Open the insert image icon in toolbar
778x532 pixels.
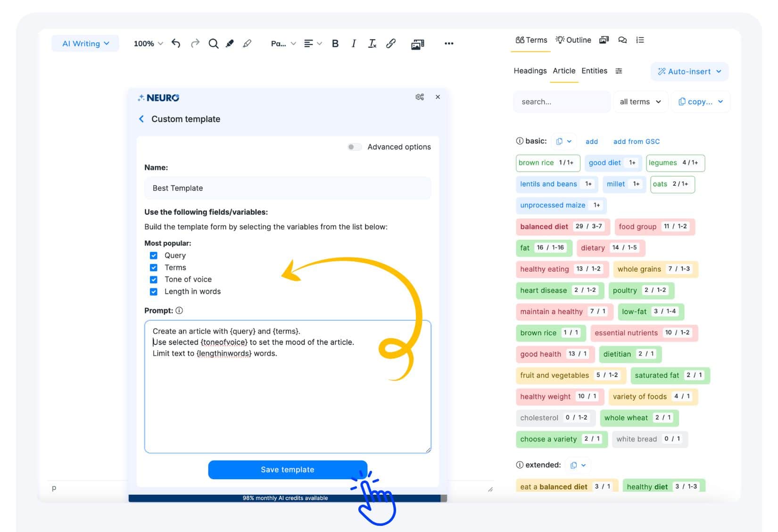click(x=418, y=44)
